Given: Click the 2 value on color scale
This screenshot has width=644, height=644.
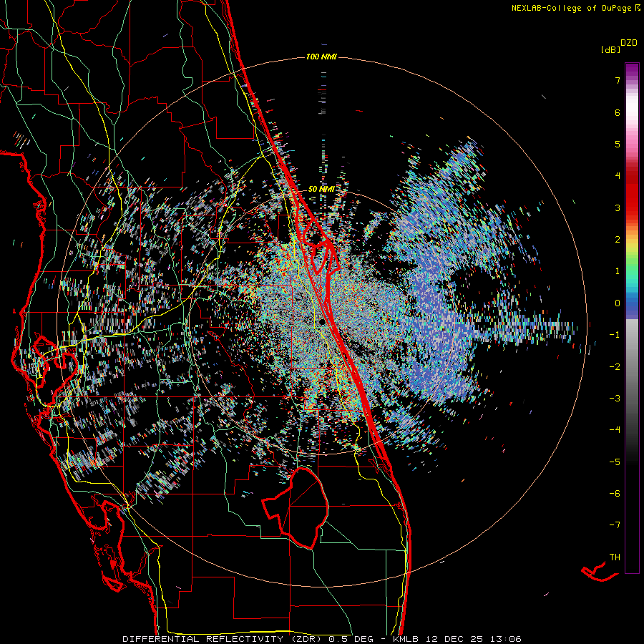Looking at the screenshot, I should (618, 240).
